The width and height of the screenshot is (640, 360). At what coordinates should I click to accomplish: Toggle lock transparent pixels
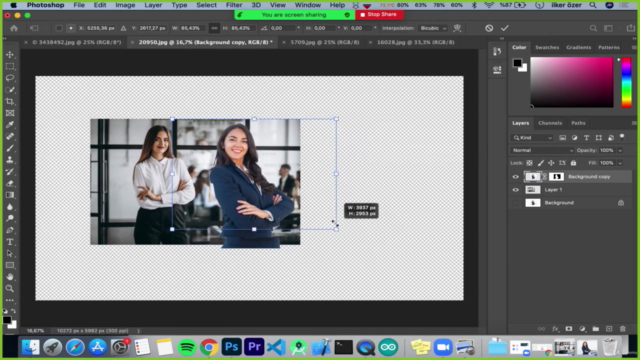click(x=529, y=163)
